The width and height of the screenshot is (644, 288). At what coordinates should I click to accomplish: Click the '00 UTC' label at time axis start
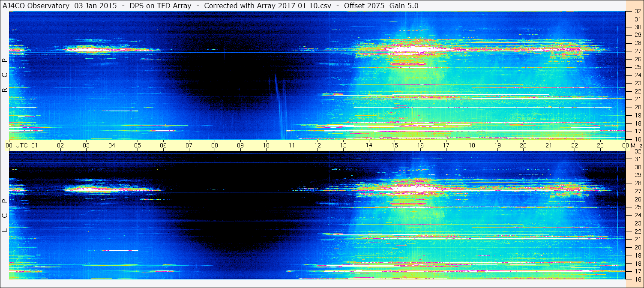[17, 145]
